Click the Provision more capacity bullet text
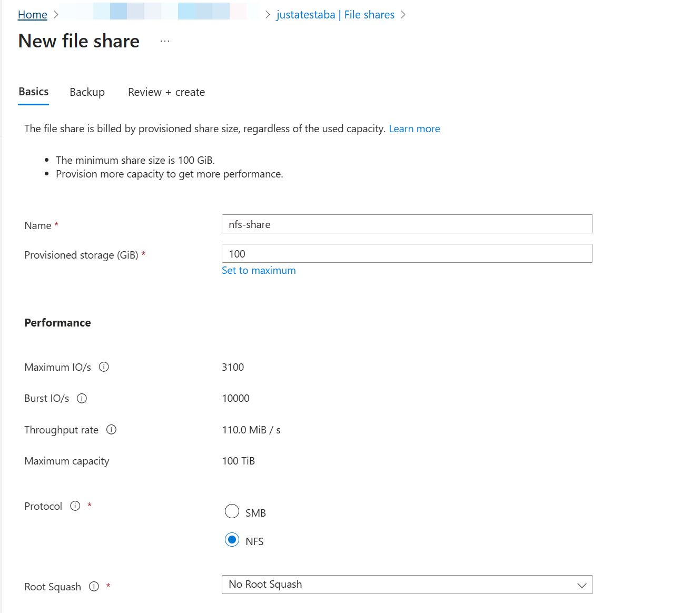700x613 pixels. pos(170,174)
